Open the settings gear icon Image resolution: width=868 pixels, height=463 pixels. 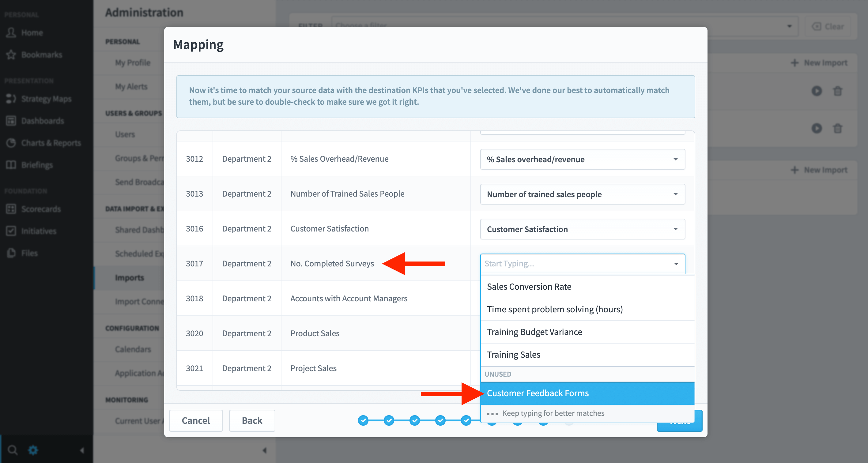(x=33, y=450)
